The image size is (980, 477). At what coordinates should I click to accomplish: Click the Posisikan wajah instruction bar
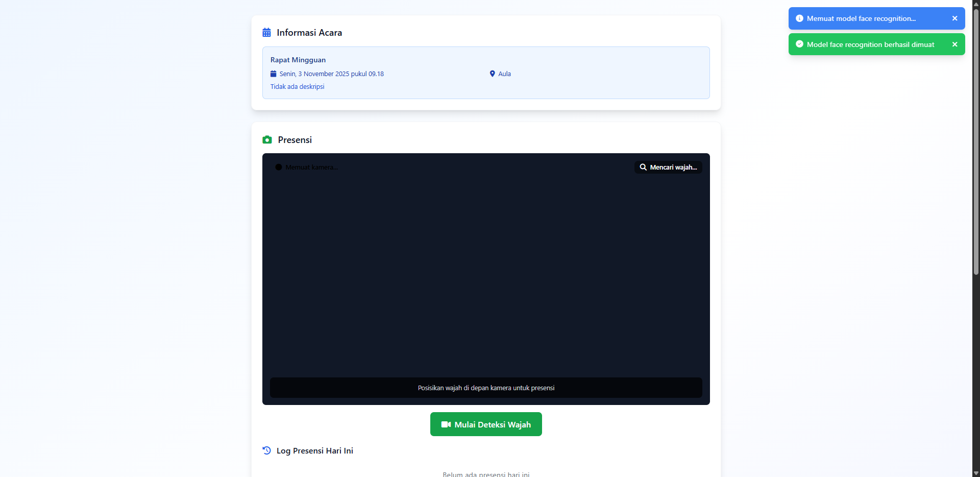click(x=486, y=388)
